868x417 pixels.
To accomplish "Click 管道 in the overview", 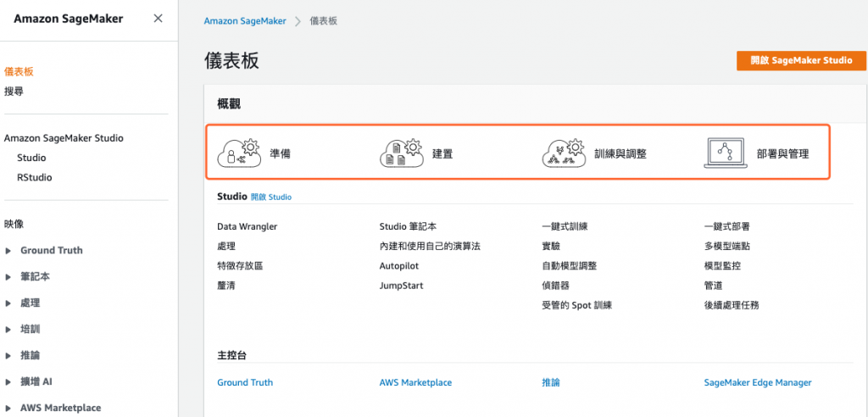I will pyautogui.click(x=714, y=286).
